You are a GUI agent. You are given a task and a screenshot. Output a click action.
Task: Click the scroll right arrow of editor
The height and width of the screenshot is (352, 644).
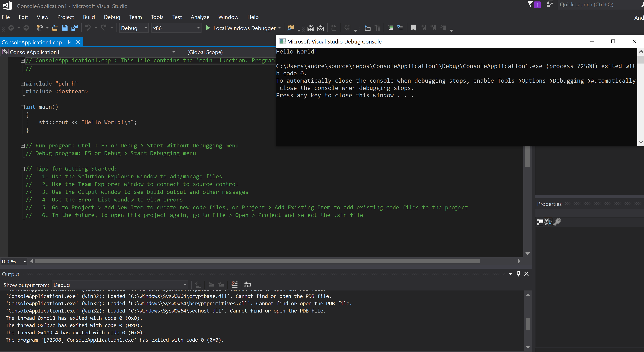tap(519, 261)
